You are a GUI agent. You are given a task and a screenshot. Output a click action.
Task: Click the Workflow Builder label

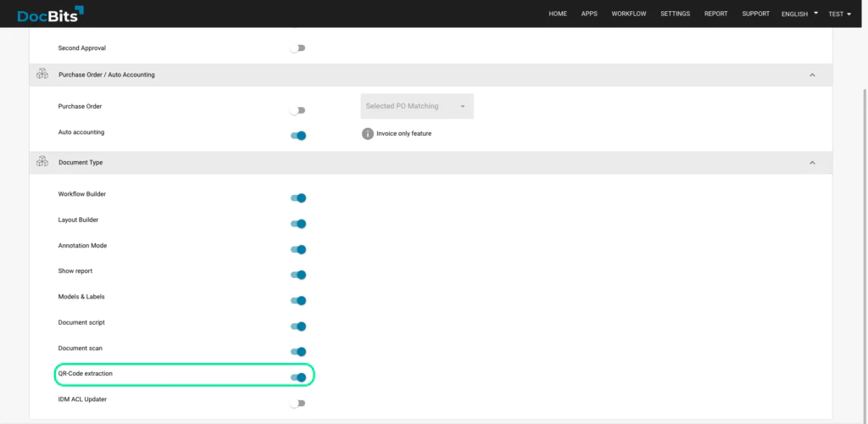click(82, 194)
